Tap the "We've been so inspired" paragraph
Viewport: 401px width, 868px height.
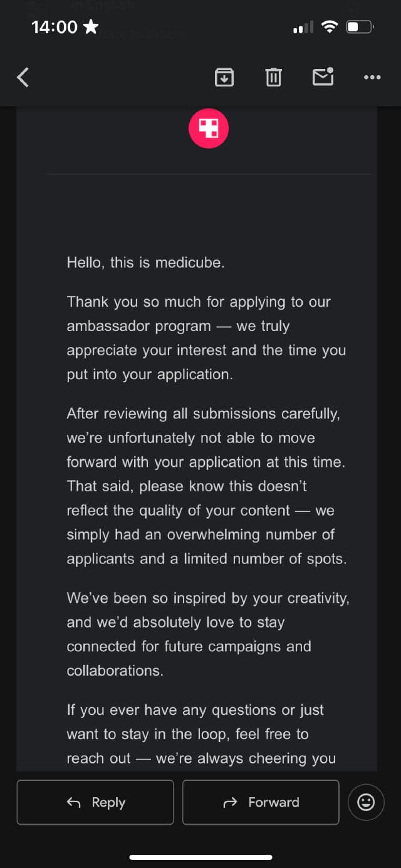point(207,634)
